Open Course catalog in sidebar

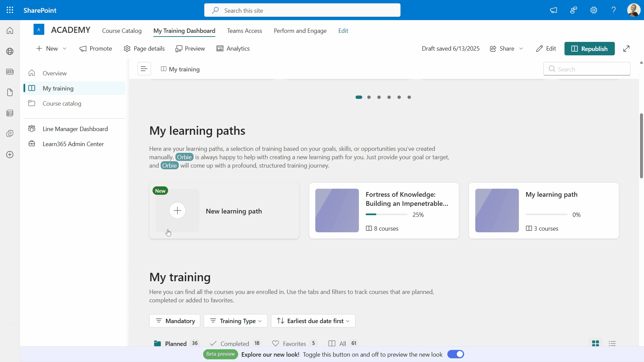point(74,103)
